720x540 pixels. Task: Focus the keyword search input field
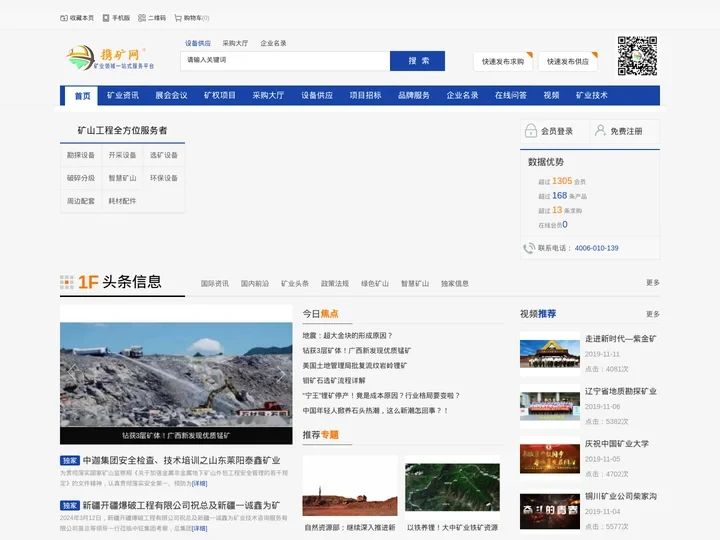click(285, 61)
